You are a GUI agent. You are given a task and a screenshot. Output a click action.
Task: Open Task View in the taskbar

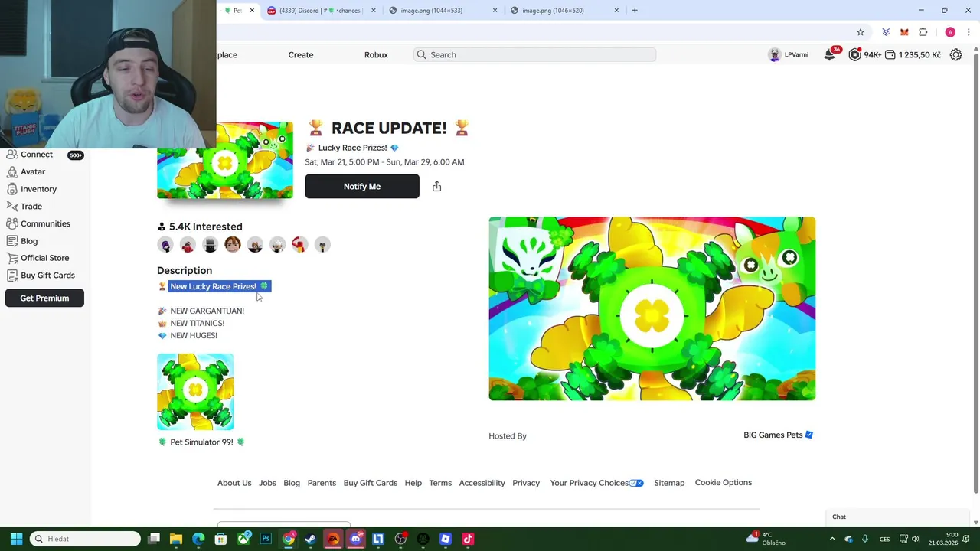click(x=154, y=539)
